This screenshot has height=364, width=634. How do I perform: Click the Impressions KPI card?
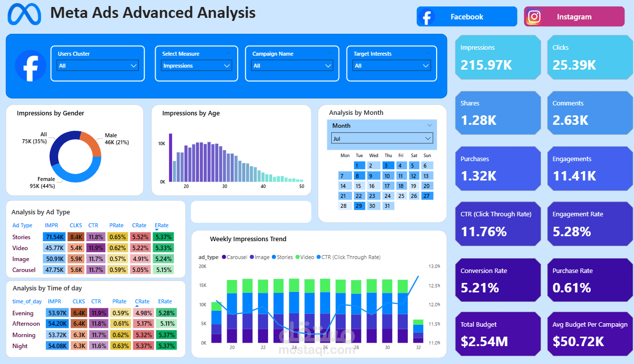498,57
